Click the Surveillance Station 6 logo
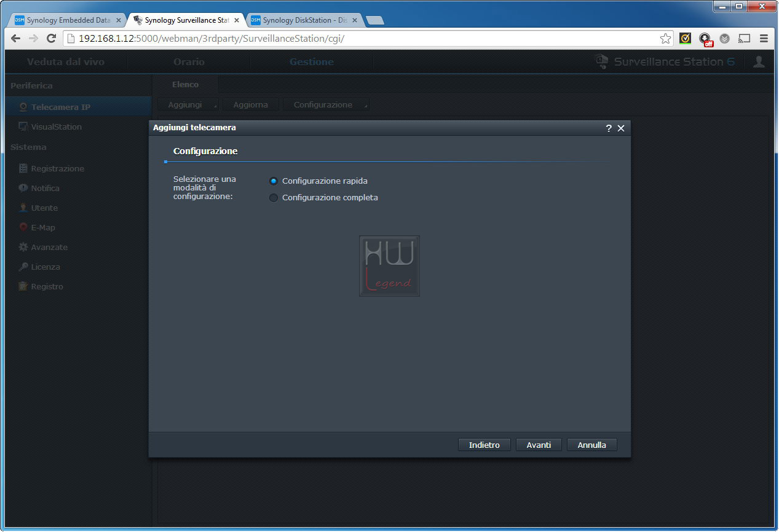The image size is (779, 532). point(665,61)
